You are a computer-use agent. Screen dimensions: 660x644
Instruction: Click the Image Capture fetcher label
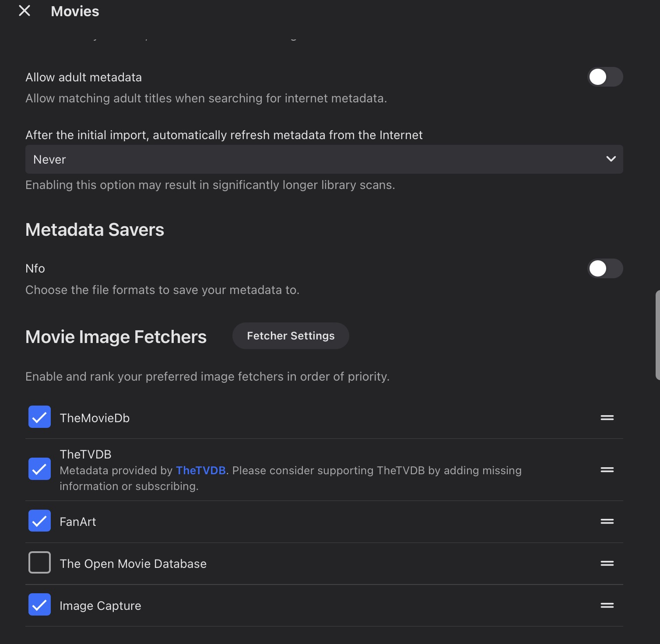click(100, 605)
